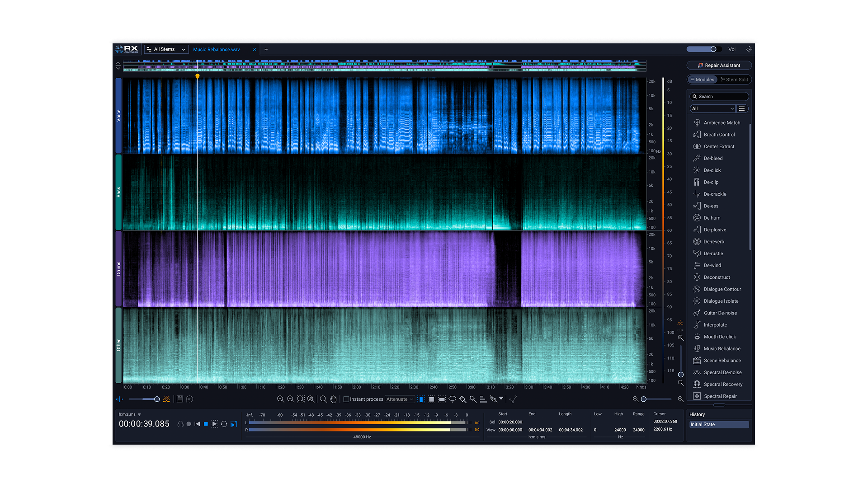
Task: Open the All Stems dropdown
Action: [x=166, y=49]
